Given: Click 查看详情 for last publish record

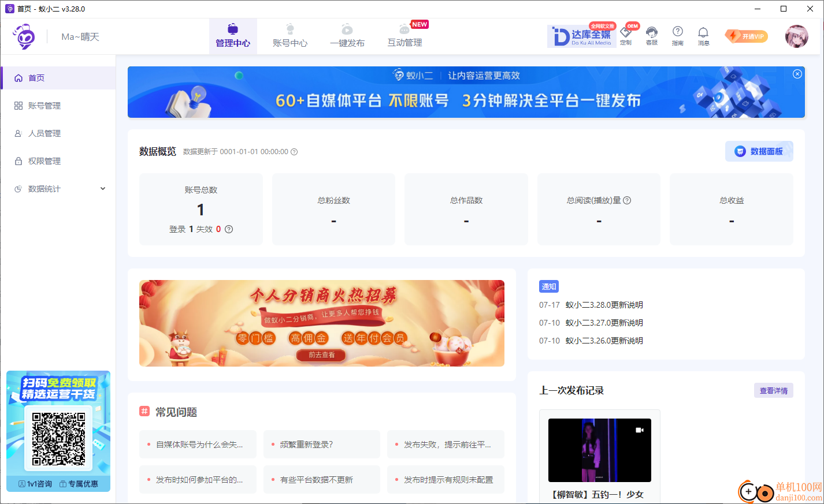Looking at the screenshot, I should pos(774,391).
